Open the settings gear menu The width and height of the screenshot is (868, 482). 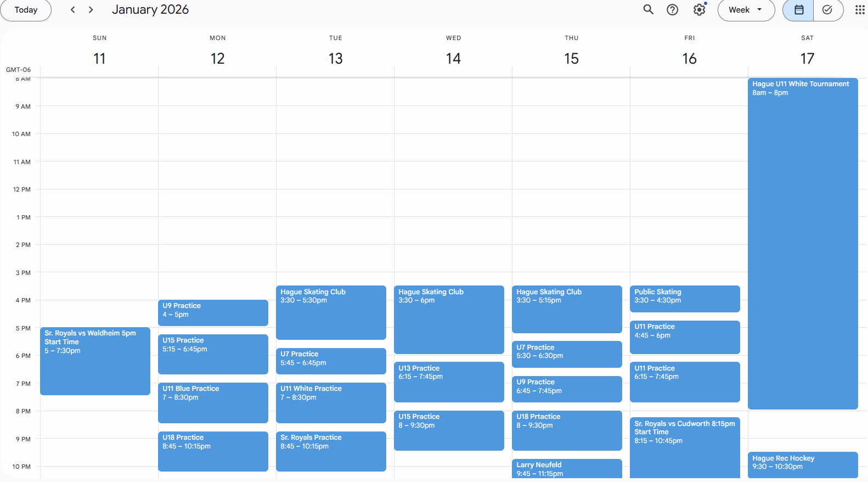698,9
